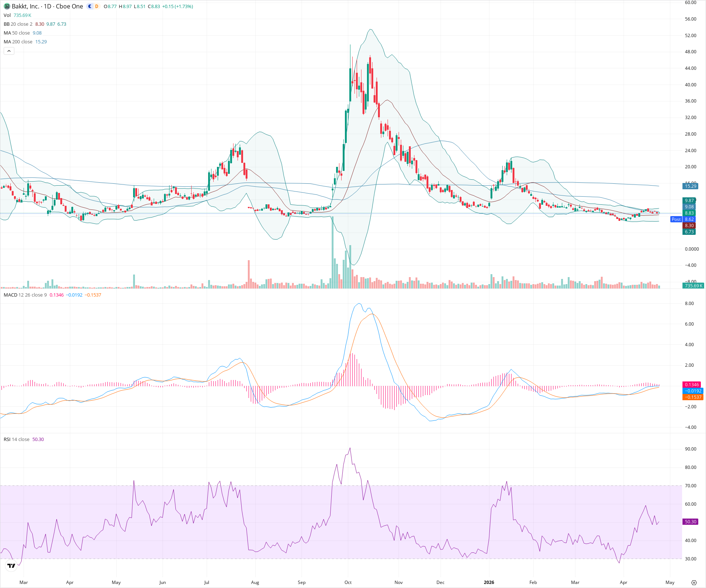Screen dimensions: 706x588
Task: Select the 'Cboe One' exchange label
Action: (x=70, y=6)
